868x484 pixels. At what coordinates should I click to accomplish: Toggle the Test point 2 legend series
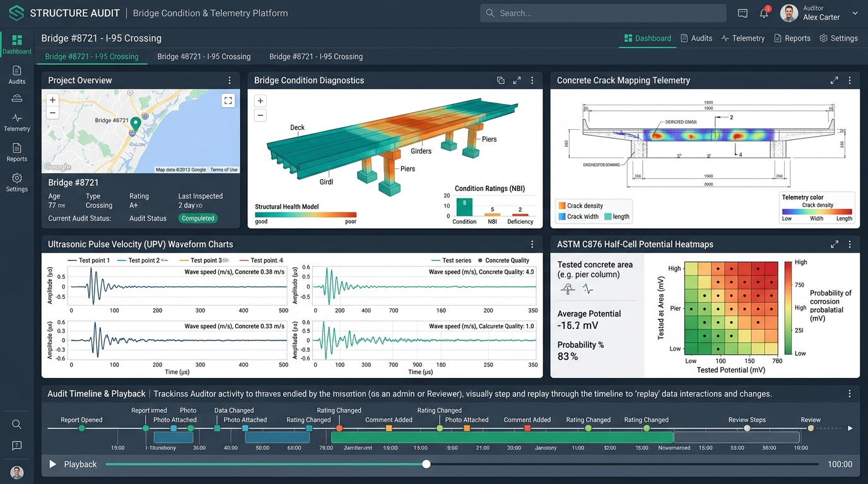click(x=143, y=260)
